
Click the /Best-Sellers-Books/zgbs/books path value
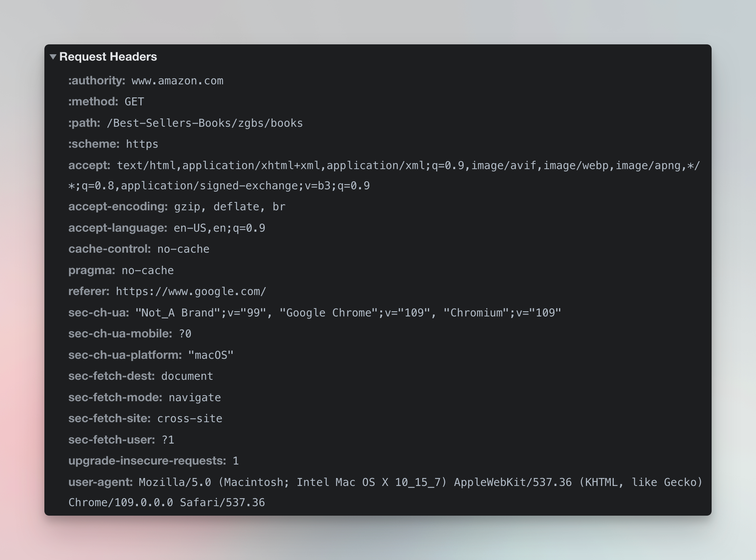pos(205,123)
